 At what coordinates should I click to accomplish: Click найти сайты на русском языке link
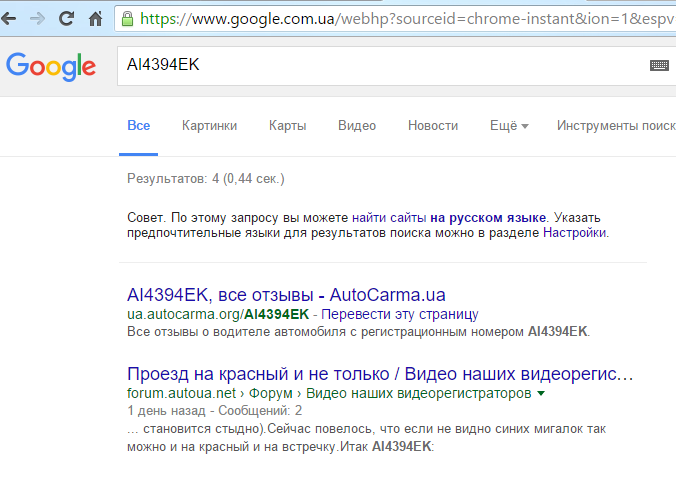[448, 217]
